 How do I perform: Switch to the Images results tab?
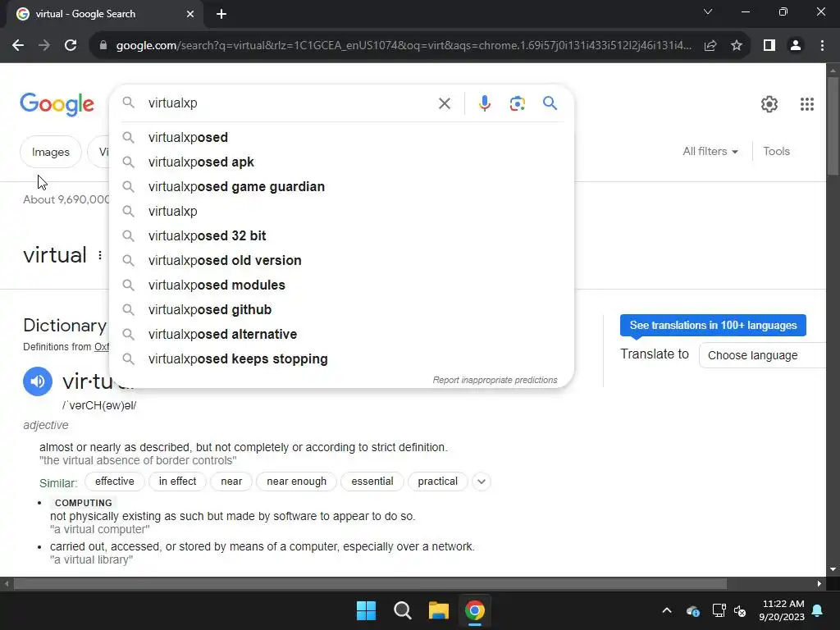click(x=50, y=152)
